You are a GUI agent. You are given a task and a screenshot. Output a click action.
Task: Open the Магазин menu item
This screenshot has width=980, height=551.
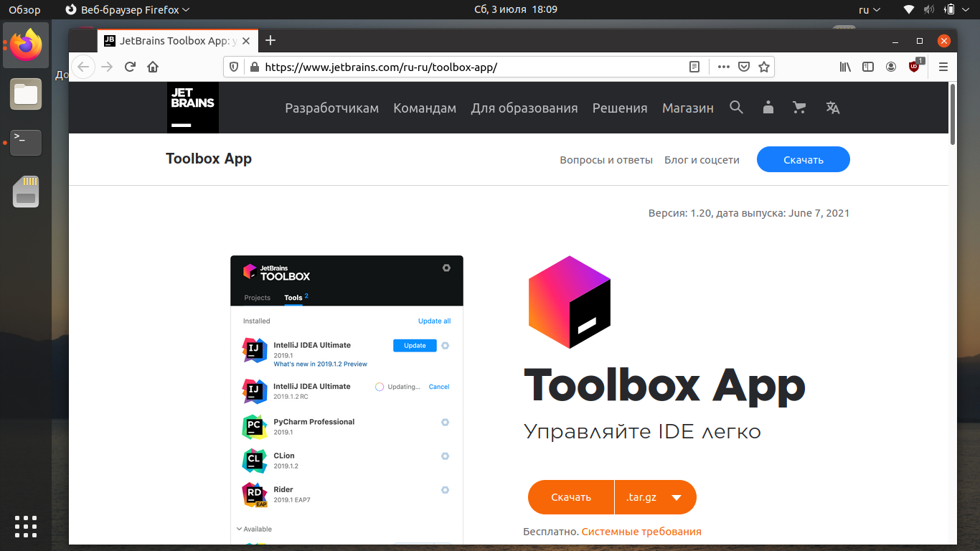click(x=688, y=108)
